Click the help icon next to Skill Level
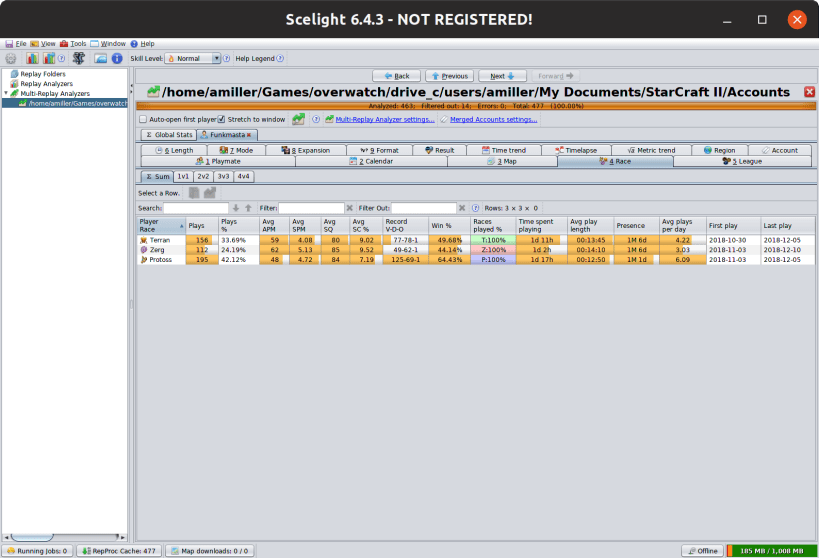Image resolution: width=819 pixels, height=558 pixels. pyautogui.click(x=227, y=59)
